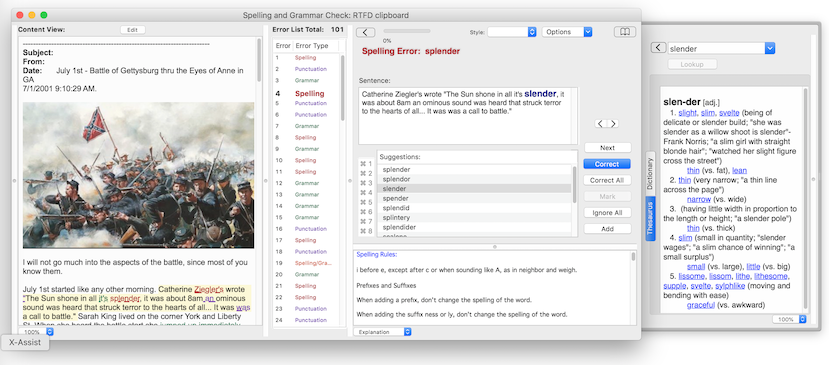Open the graceful synonym link

pyautogui.click(x=701, y=305)
